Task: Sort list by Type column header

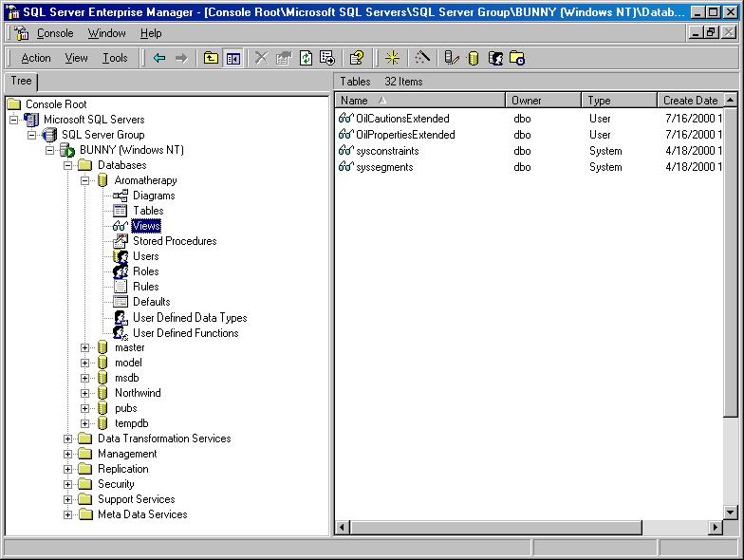Action: click(619, 101)
